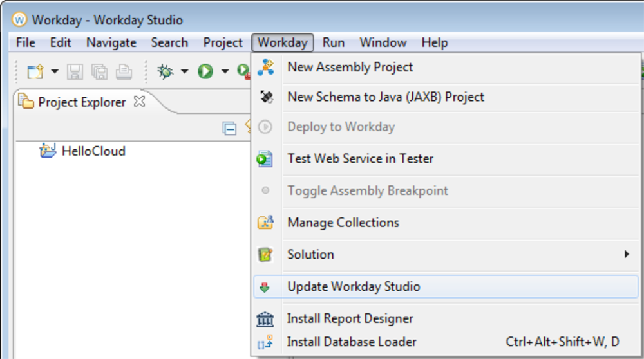Image resolution: width=644 pixels, height=359 pixels.
Task: Open the Run dropdown arrow
Action: coord(225,72)
